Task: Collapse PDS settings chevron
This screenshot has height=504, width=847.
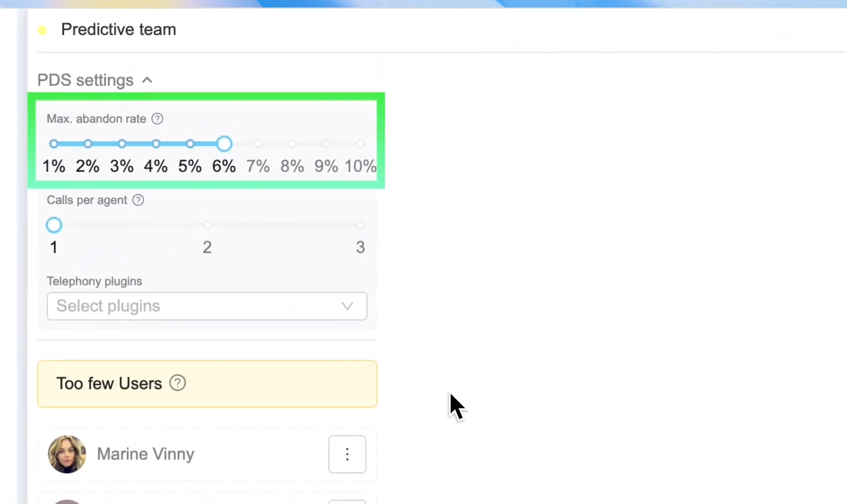Action: point(147,80)
